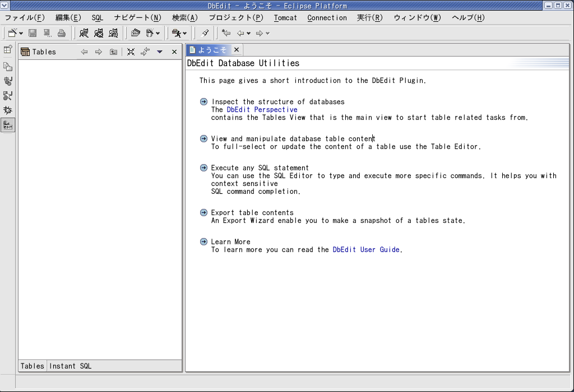Open the プロジェクト(P) menu

(x=236, y=17)
